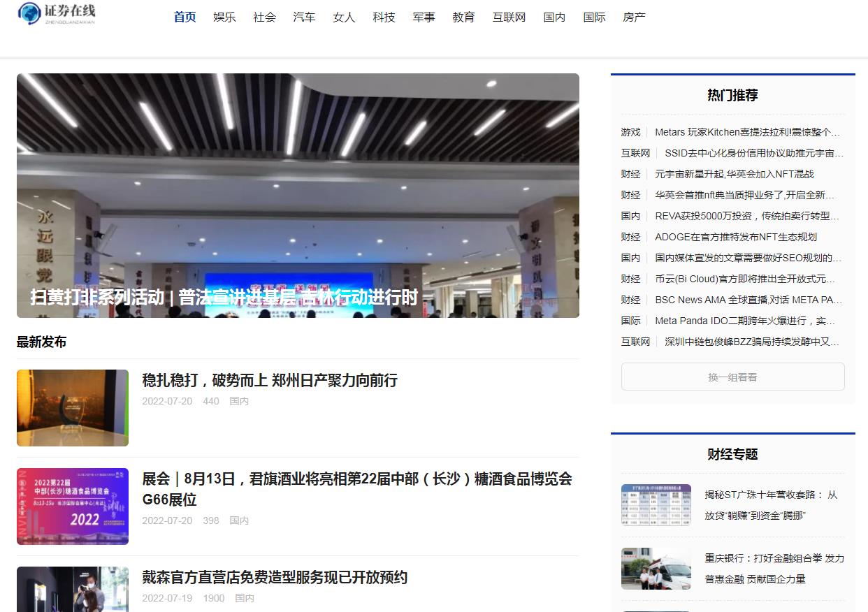Select the 国内 top navigation item

(x=555, y=17)
